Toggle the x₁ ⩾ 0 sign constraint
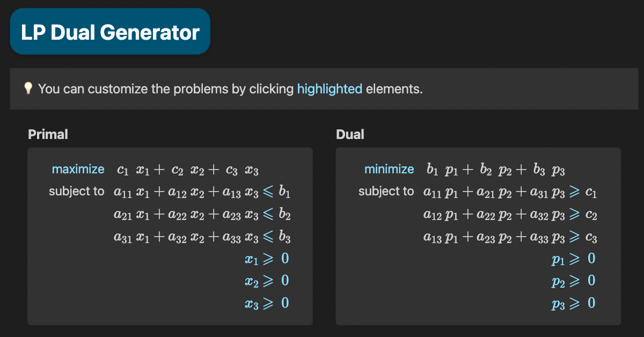This screenshot has width=644, height=337. click(x=268, y=259)
